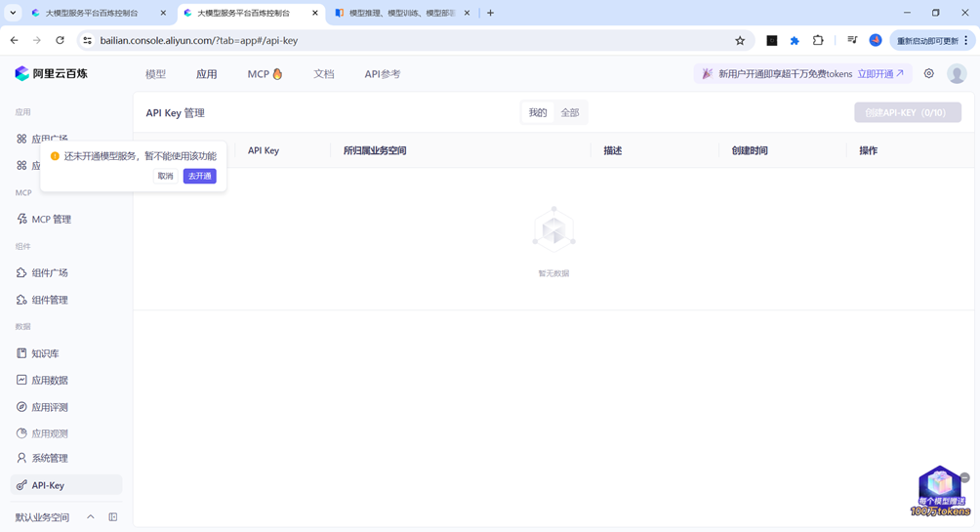
Task: Click 创建API-KEY (0/10) button
Action: coord(908,112)
